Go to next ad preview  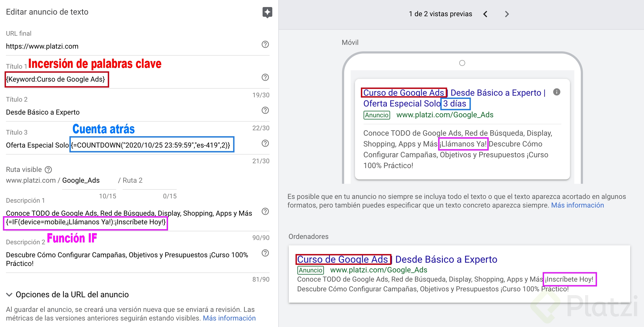click(x=507, y=14)
